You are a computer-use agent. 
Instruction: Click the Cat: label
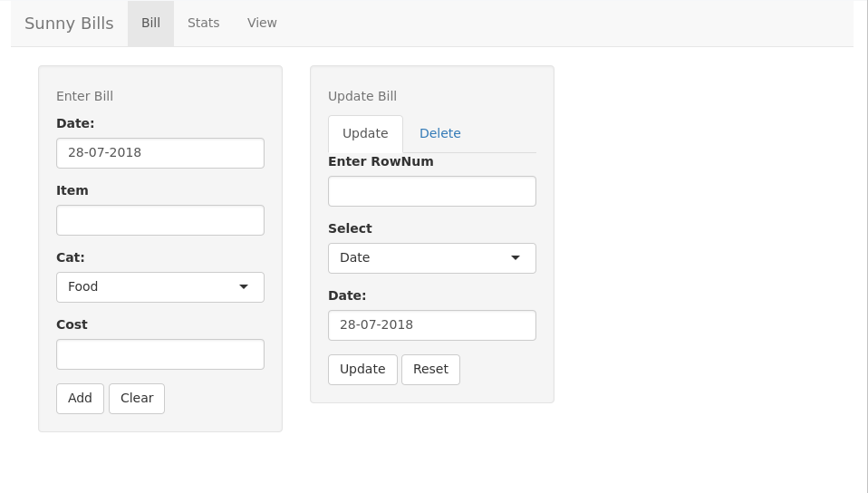pos(71,257)
